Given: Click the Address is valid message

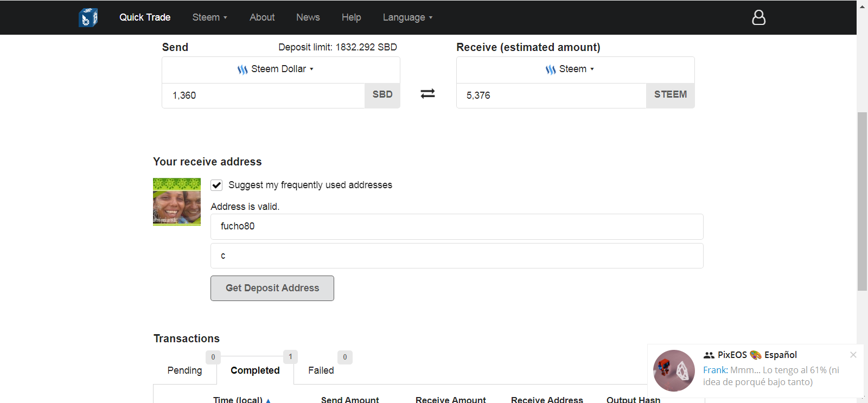Looking at the screenshot, I should click(245, 207).
